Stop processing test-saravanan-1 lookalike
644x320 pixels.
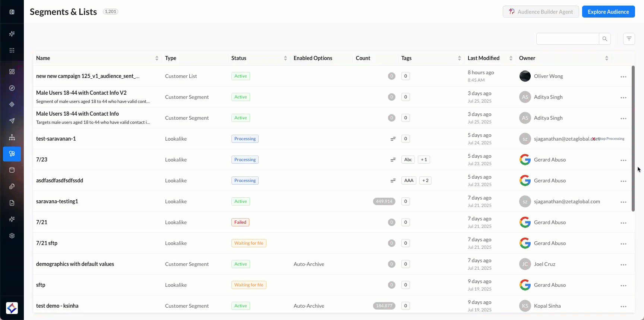coord(609,139)
